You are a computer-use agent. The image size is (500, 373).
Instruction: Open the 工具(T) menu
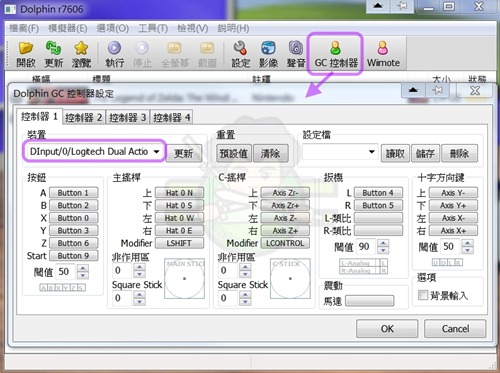click(x=153, y=28)
